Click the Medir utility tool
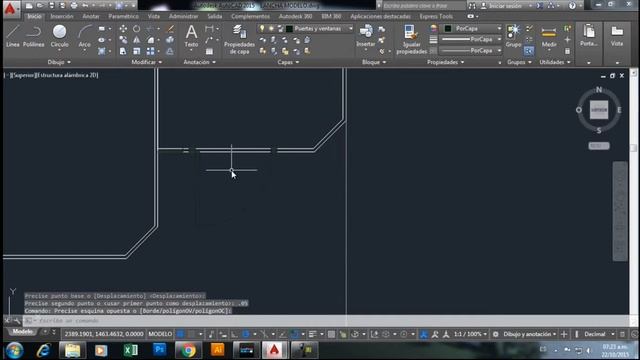The height and width of the screenshot is (360, 640). pyautogui.click(x=549, y=36)
